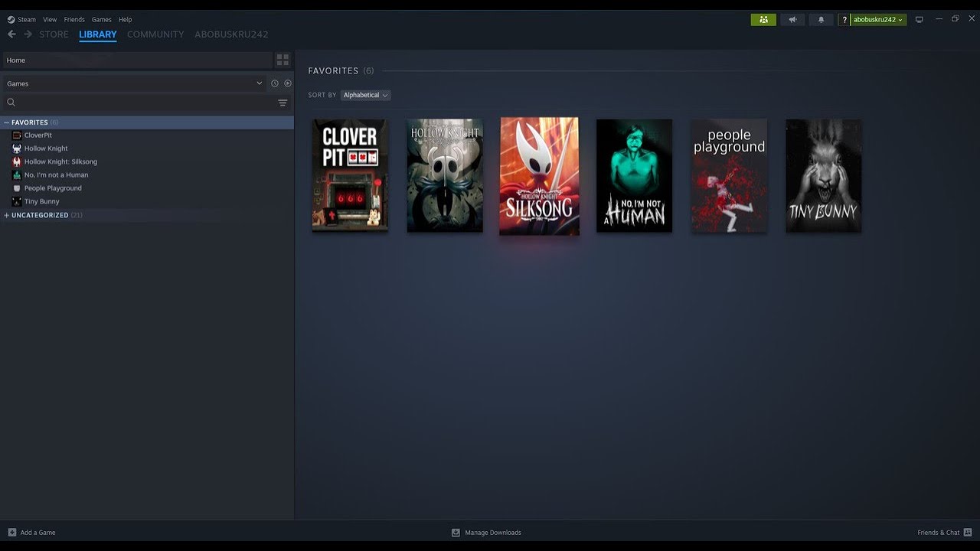Select Hollow Knight in the sidebar list
The image size is (980, 551).
pos(46,148)
